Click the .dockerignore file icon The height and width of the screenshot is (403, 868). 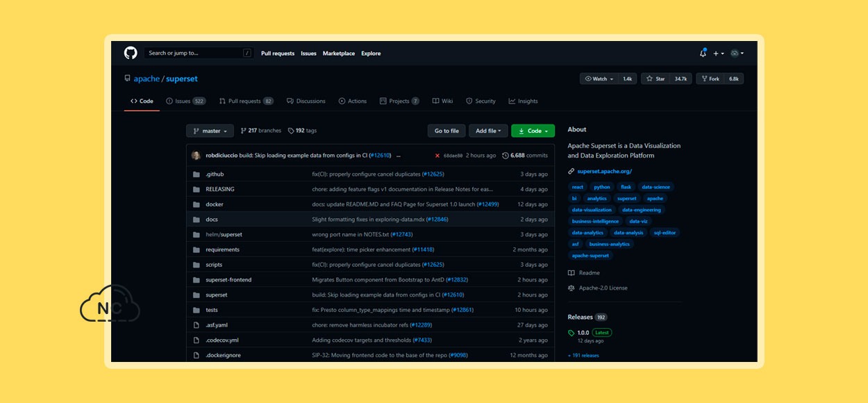click(197, 355)
